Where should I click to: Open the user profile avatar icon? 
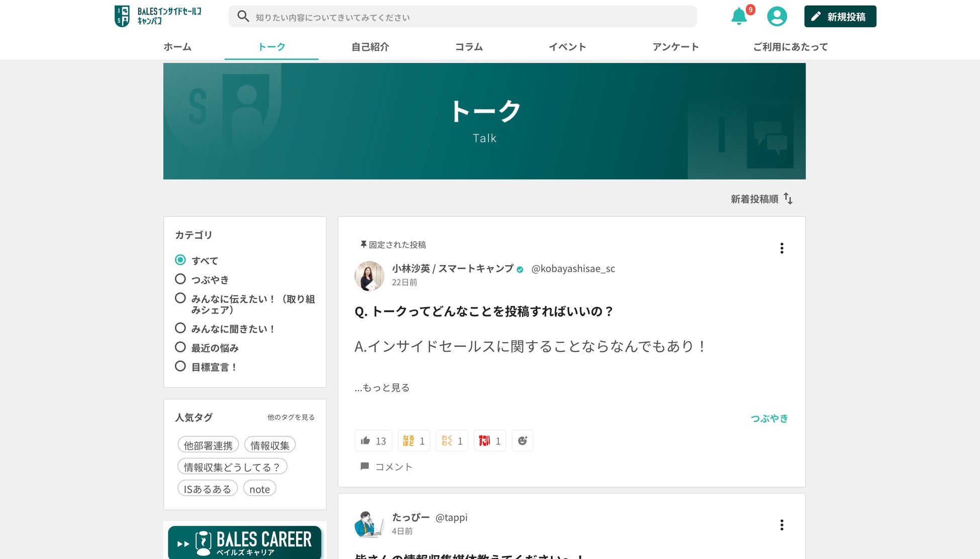point(776,17)
